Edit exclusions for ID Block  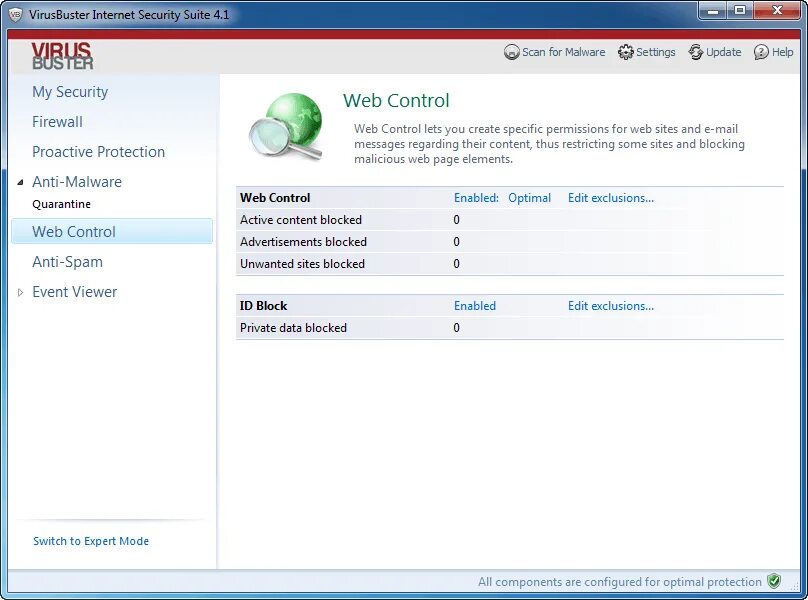[611, 306]
